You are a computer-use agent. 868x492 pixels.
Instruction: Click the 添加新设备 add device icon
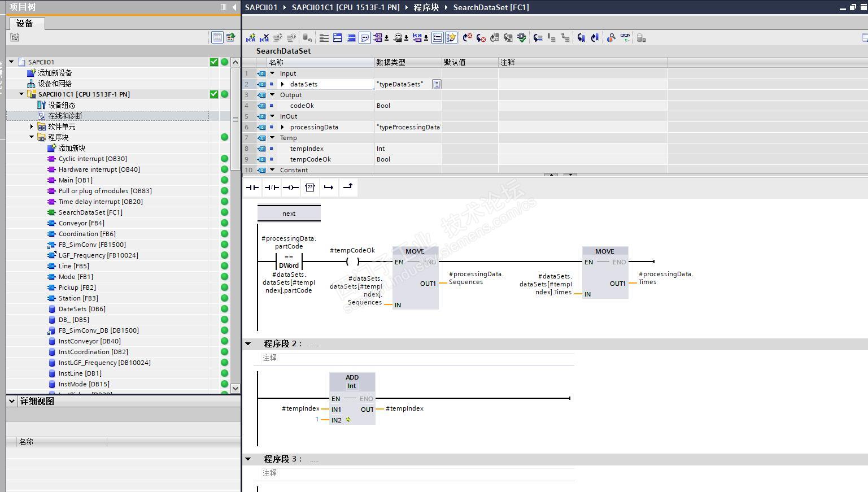point(32,73)
